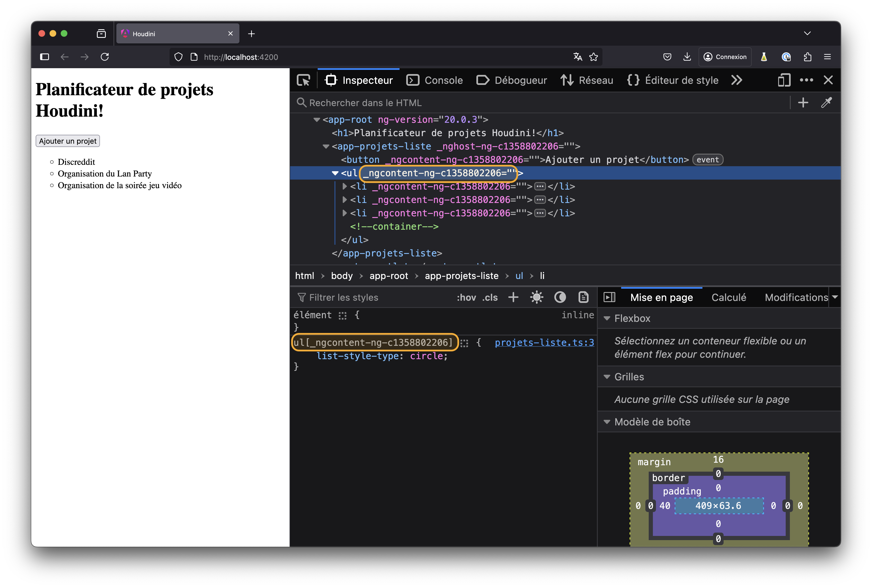The image size is (872, 588).
Task: Activate the element picker tool
Action: click(x=303, y=80)
